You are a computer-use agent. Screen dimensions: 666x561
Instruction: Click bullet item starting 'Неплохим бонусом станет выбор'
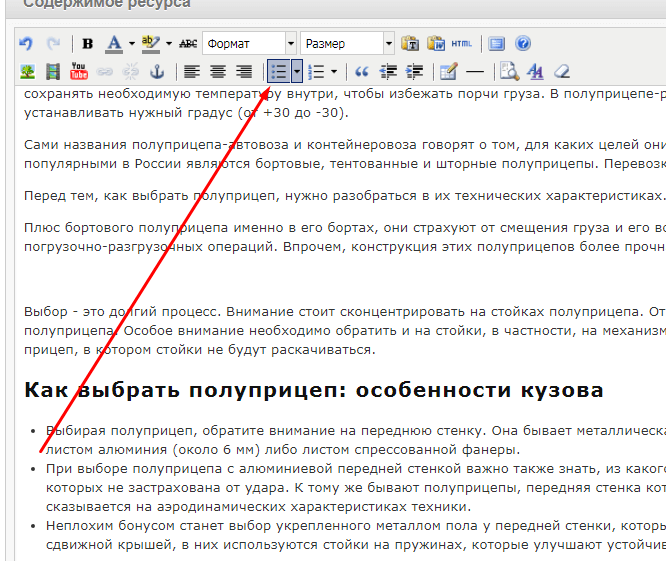(x=356, y=535)
